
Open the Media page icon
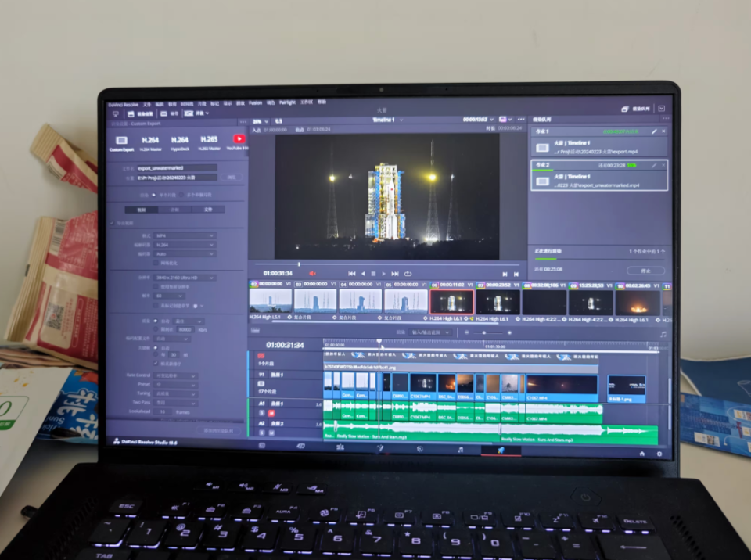tap(262, 446)
